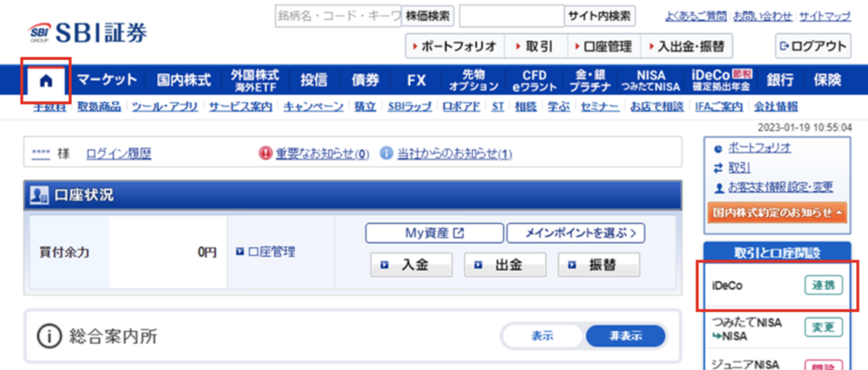Open the ロボアド submenu link
Screen dimensions: 868x370
click(461, 106)
